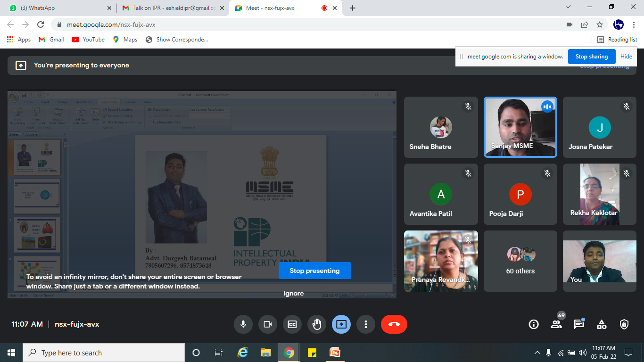Viewport: 644px width, 362px height.
Task: Select Rekha Kaklotar video tile
Action: [x=600, y=194]
